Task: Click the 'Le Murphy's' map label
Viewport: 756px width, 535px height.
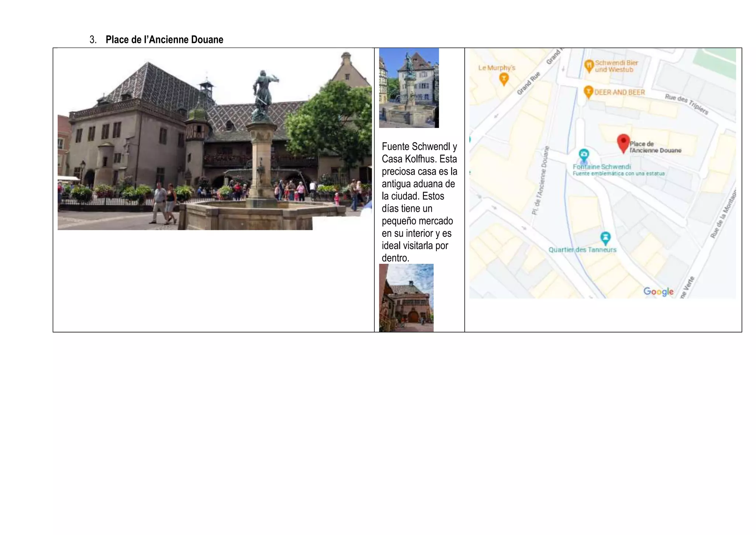Action: pyautogui.click(x=496, y=68)
